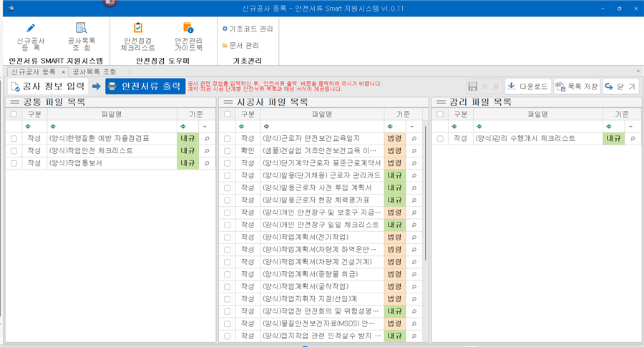Check the 작업계획서(전기작업) row
This screenshot has height=347, width=644.
pyautogui.click(x=227, y=238)
